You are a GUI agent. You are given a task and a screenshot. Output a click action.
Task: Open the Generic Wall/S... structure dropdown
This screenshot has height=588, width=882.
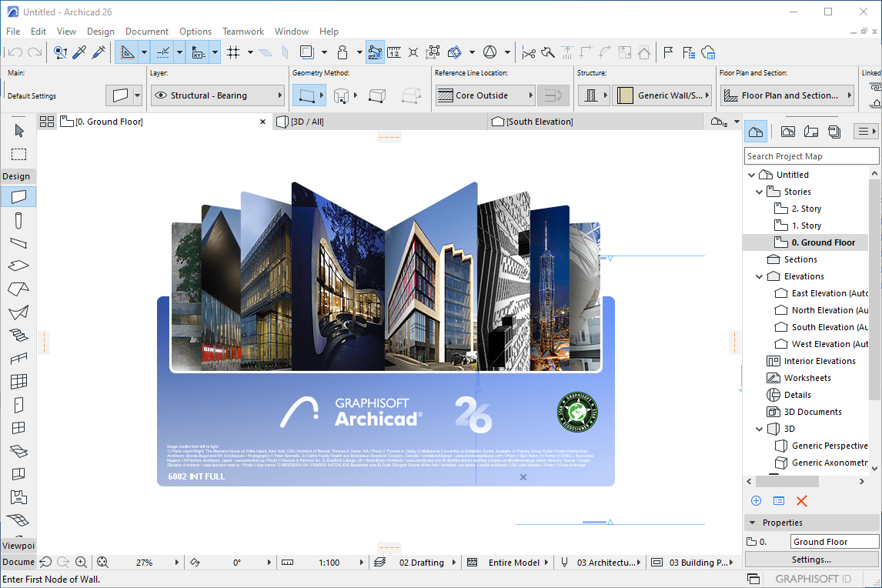[662, 95]
